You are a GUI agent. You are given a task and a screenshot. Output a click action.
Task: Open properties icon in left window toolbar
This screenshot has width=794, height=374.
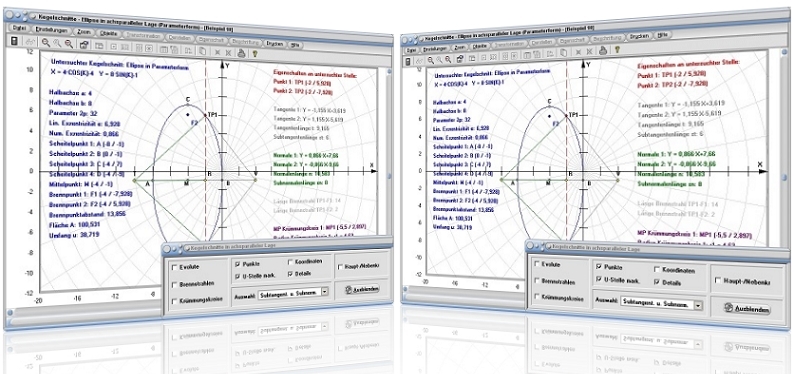click(84, 45)
